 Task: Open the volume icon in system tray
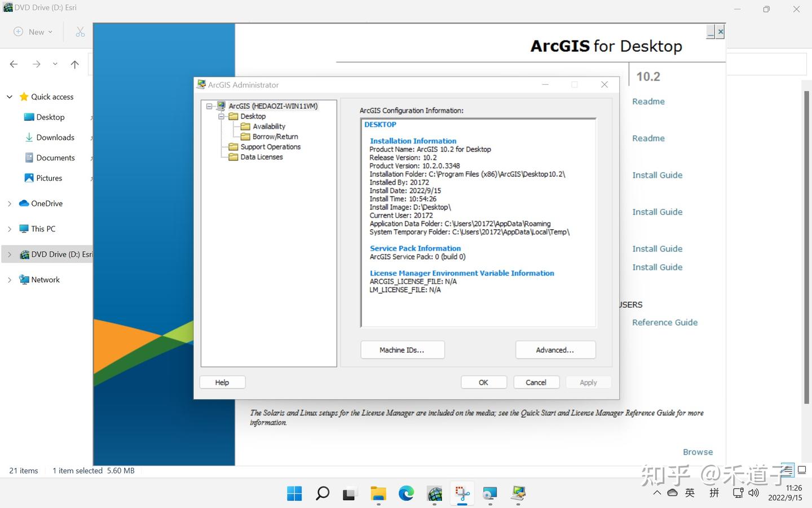click(x=754, y=493)
